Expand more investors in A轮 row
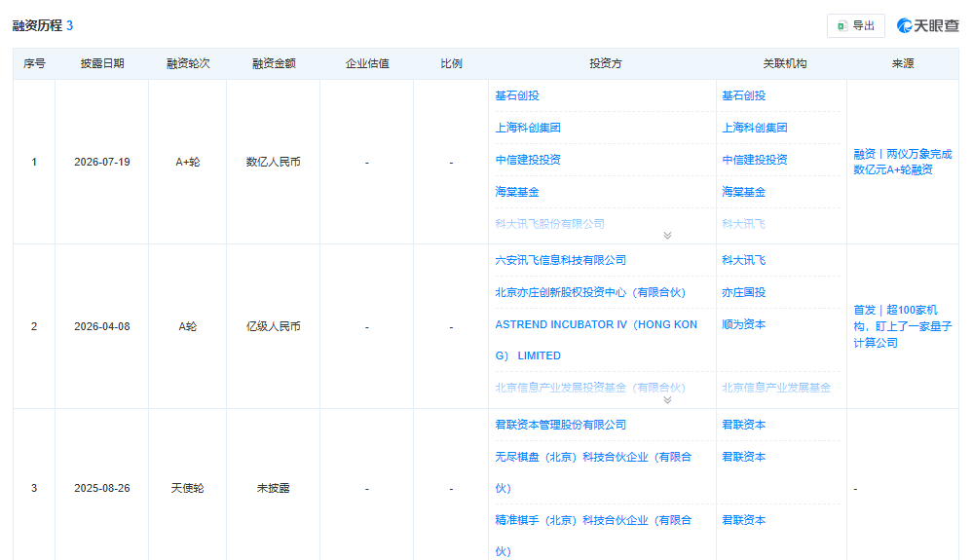Image resolution: width=972 pixels, height=560 pixels. (x=667, y=400)
